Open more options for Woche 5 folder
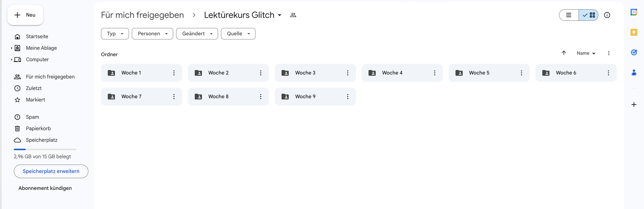Viewport: 644px width, 209px height. (x=521, y=73)
